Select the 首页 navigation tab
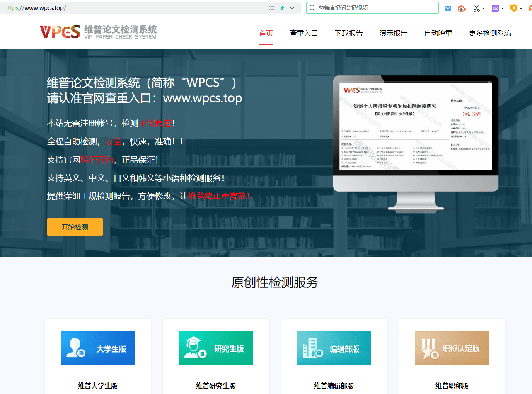The height and width of the screenshot is (394, 532). pos(266,33)
